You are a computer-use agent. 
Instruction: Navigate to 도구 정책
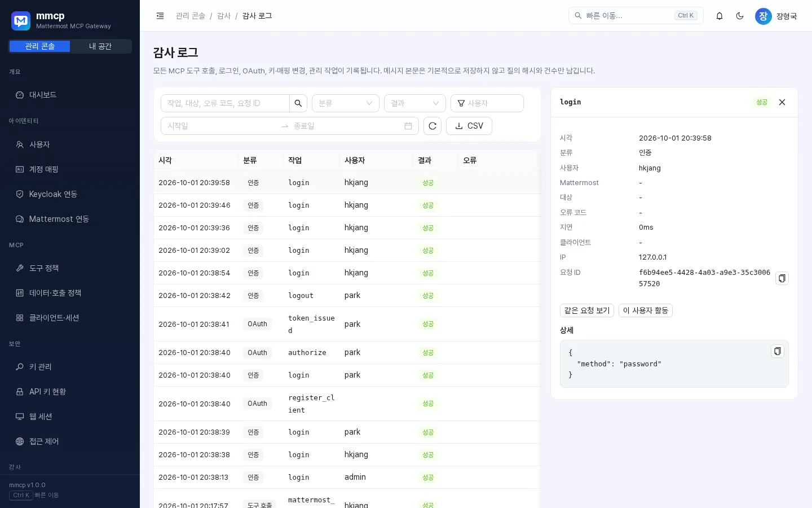coord(70,268)
